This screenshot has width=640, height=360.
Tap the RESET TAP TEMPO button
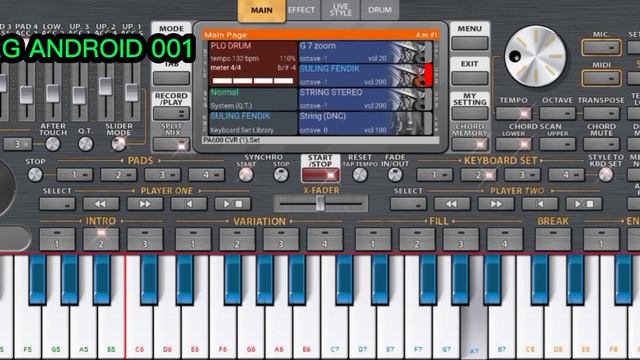pyautogui.click(x=360, y=175)
